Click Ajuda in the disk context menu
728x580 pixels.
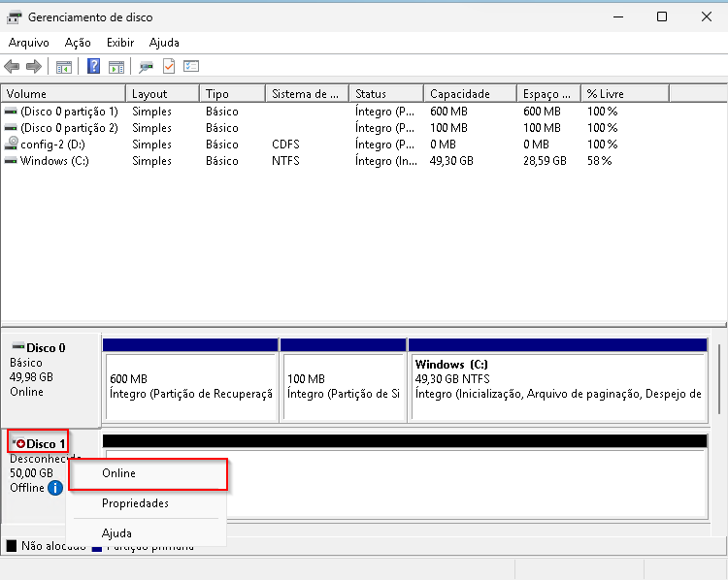(x=116, y=532)
